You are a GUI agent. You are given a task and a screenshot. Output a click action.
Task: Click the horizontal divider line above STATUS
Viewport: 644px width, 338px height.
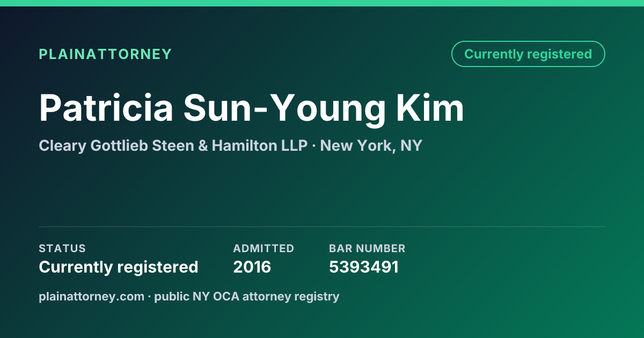point(322,226)
